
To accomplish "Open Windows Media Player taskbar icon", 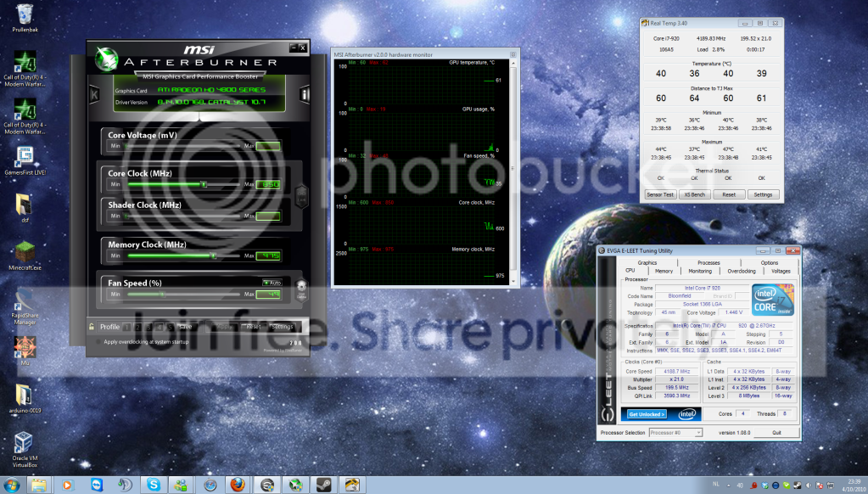I will click(67, 486).
